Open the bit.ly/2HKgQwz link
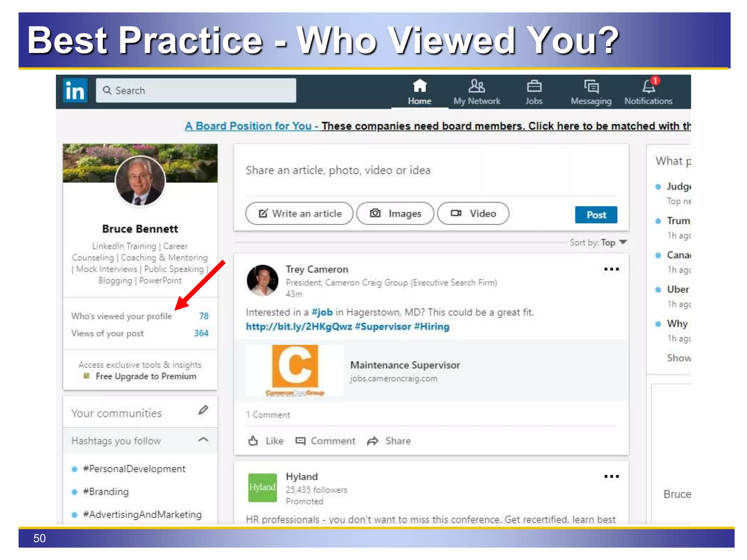The width and height of the screenshot is (747, 560). (x=299, y=327)
